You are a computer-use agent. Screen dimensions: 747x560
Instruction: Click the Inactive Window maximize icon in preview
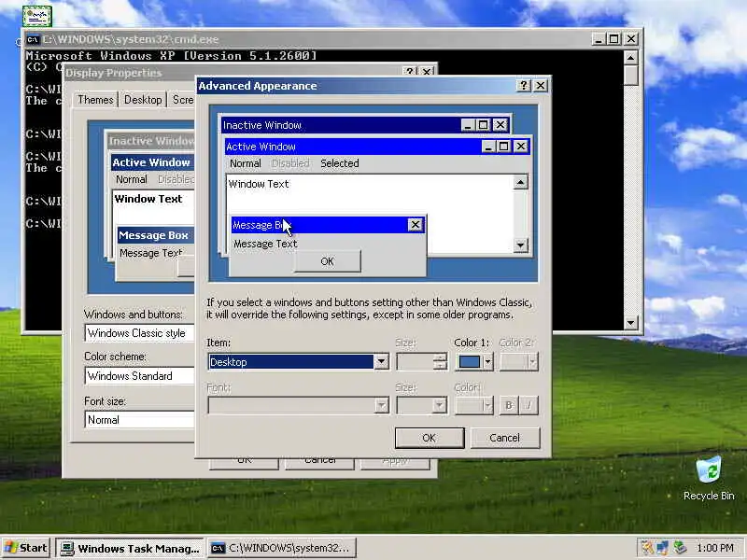coord(483,125)
